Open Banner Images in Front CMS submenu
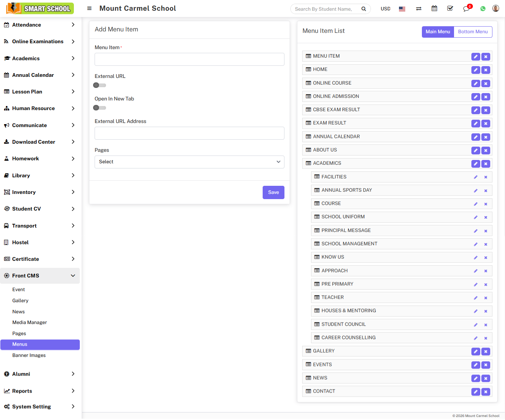This screenshot has height=420, width=505. click(x=29, y=355)
